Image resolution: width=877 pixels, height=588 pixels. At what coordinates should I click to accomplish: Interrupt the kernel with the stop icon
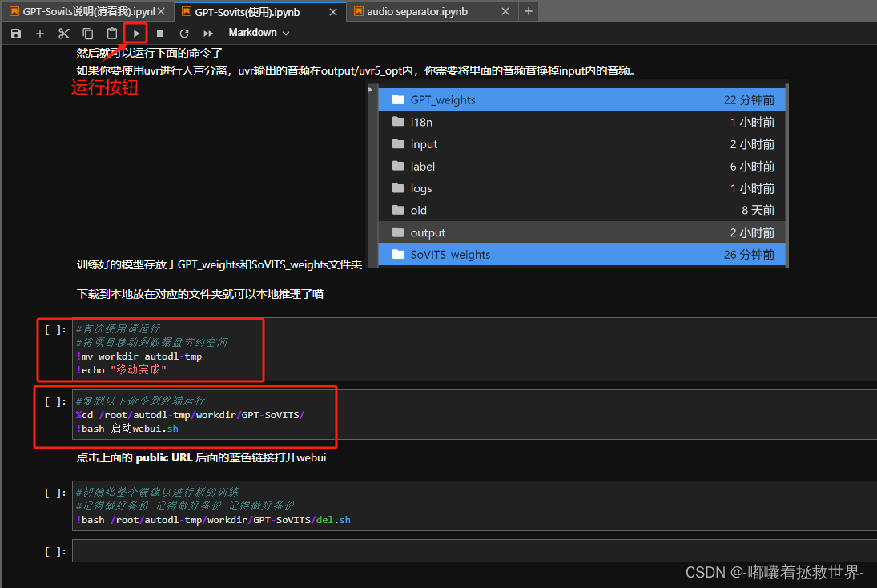[160, 34]
